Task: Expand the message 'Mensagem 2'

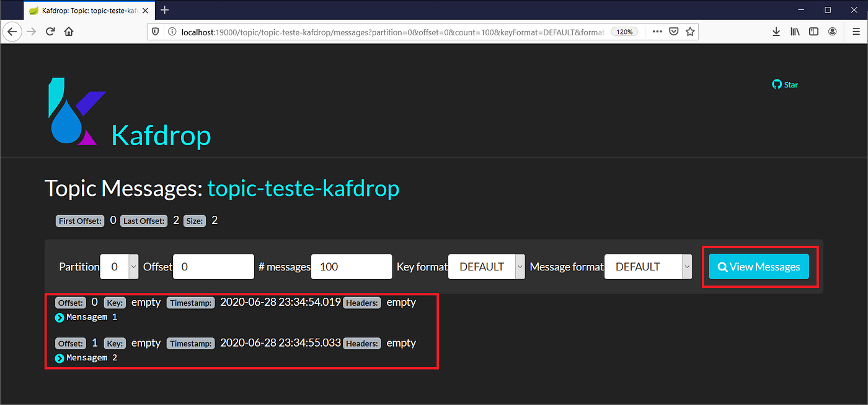Action: click(60, 358)
